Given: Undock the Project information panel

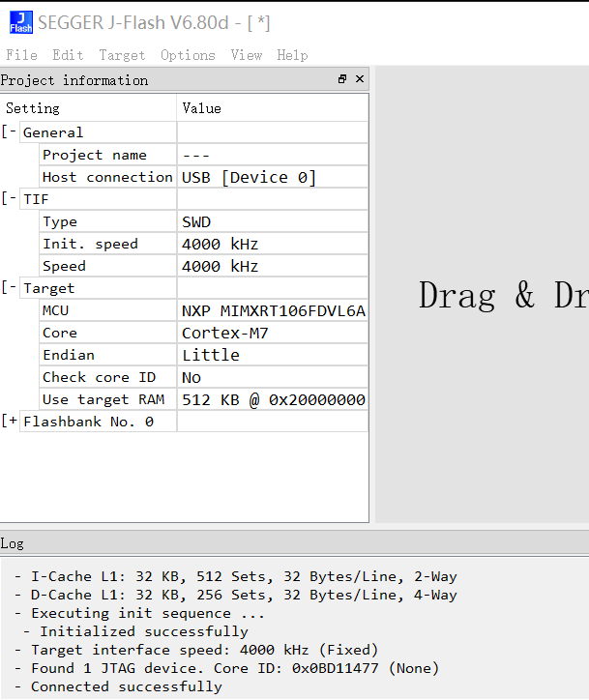Looking at the screenshot, I should (342, 79).
